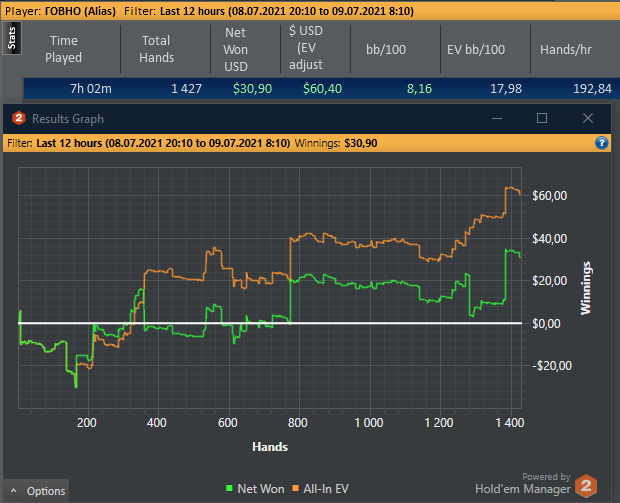620x503 pixels.
Task: Click the 200 hands x-axis label
Action: pyautogui.click(x=87, y=423)
